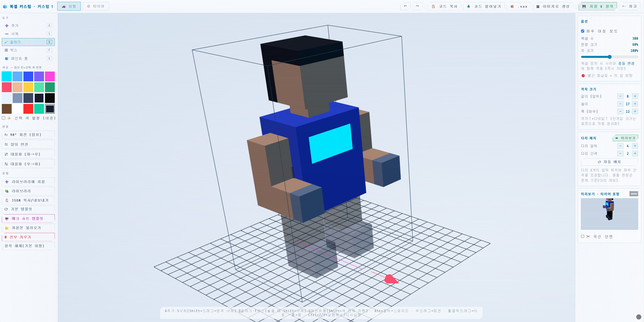The width and height of the screenshot is (644, 322).
Task: Open the 라이브러리 library
Action: pyautogui.click(x=28, y=191)
